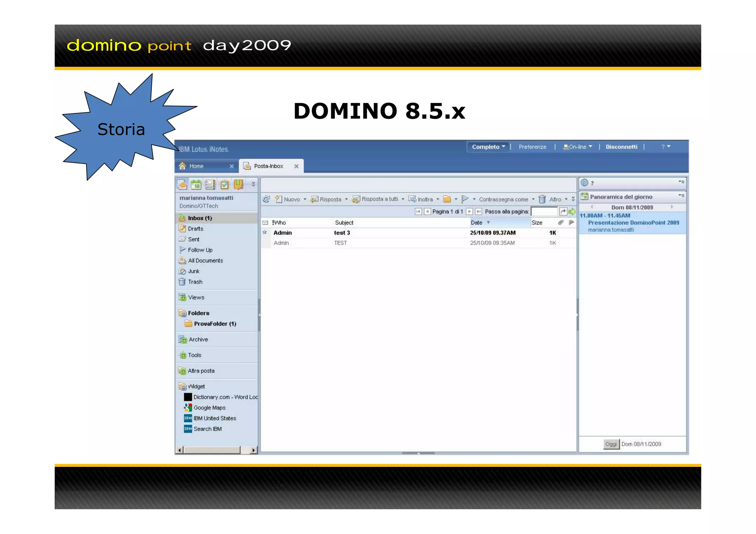Switch to the Home tab
The height and width of the screenshot is (534, 756).
pyautogui.click(x=201, y=166)
